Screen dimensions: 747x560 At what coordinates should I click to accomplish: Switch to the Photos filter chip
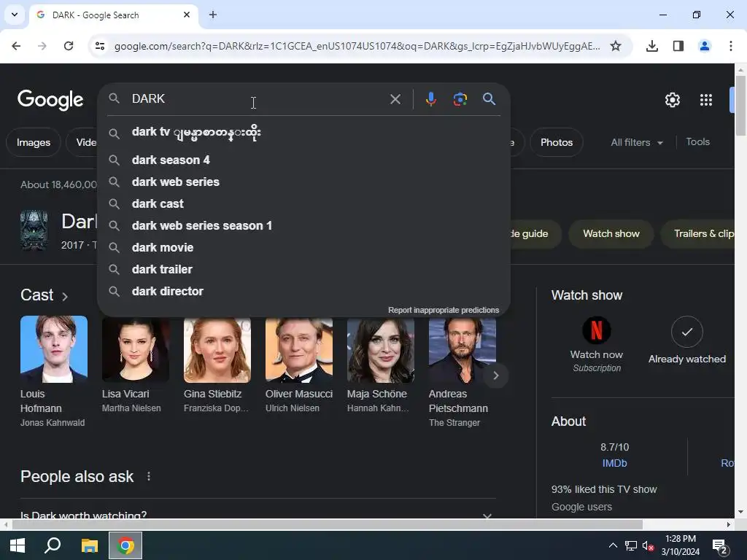pyautogui.click(x=557, y=142)
